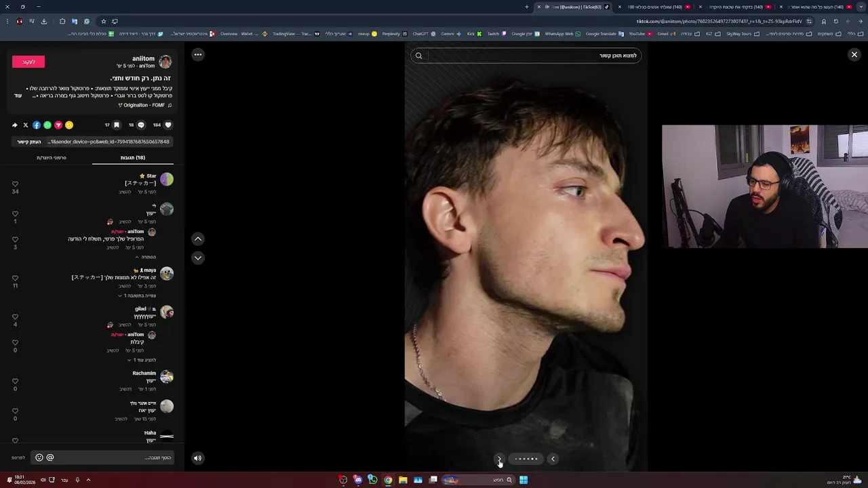Open the Originalton - FGMF sound link
This screenshot has width=868, height=488.
coord(144,105)
